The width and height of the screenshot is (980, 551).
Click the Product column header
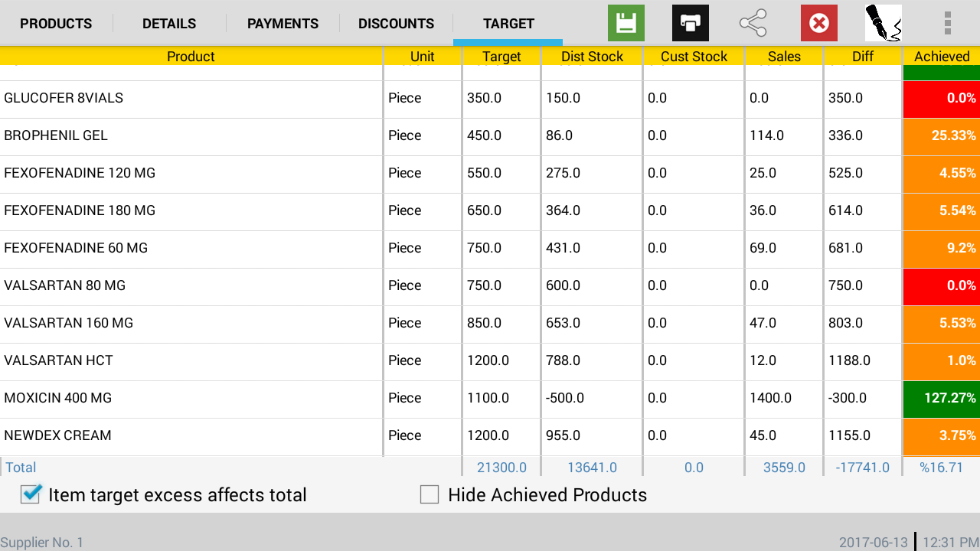tap(191, 57)
